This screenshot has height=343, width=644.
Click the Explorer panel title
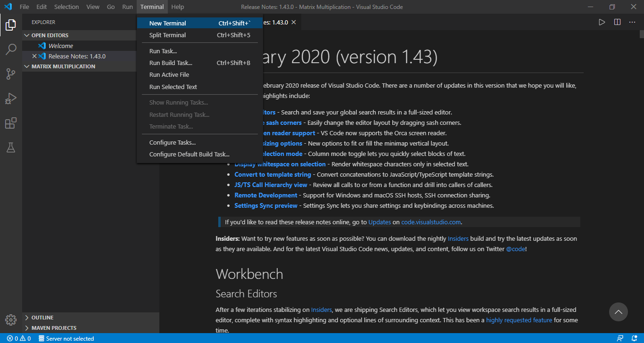pyautogui.click(x=43, y=22)
